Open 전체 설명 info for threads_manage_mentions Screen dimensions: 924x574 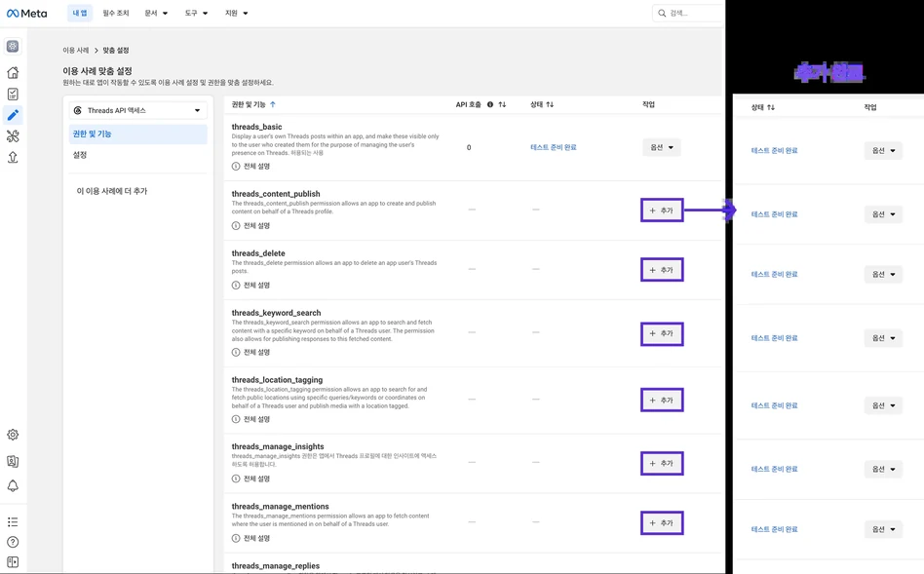coord(251,539)
